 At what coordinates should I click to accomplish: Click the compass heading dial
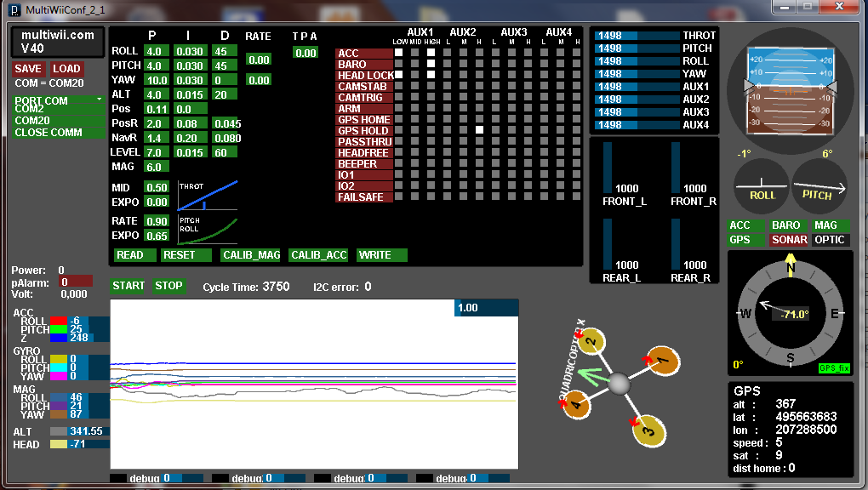(791, 312)
